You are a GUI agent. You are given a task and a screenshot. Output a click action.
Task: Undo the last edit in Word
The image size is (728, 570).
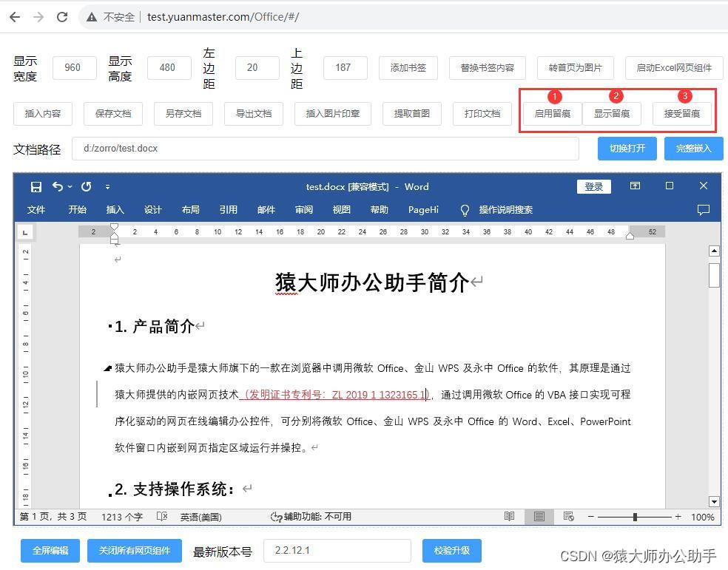[57, 186]
